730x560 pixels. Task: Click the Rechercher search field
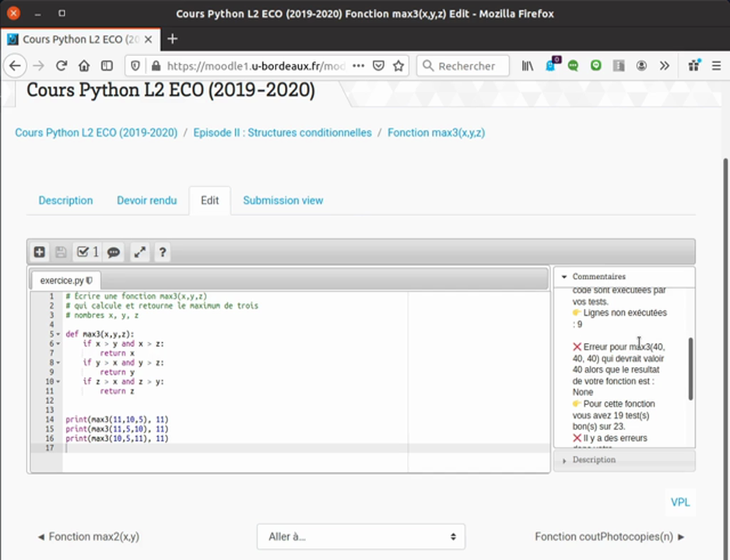coord(465,66)
